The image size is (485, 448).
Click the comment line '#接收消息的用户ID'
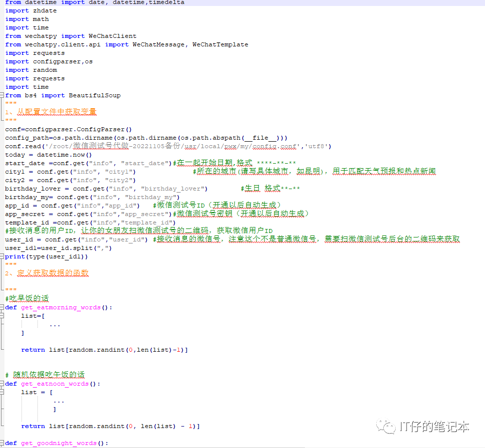[139, 230]
